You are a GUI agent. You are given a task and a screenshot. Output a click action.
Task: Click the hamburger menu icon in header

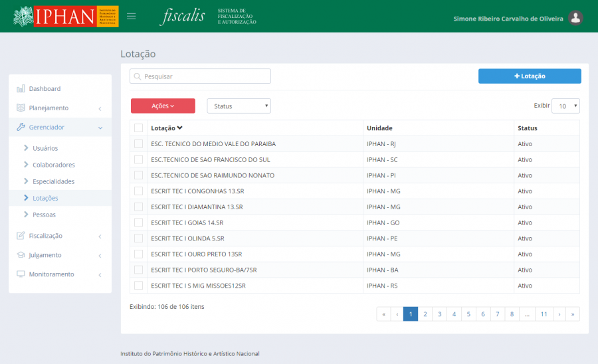132,17
